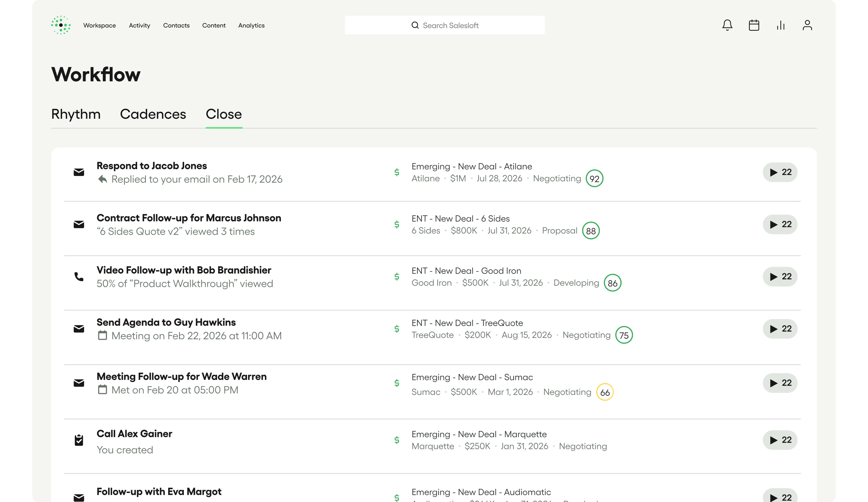Screen dimensions: 868x502
Task: Run the play button for Wade Warren row
Action: click(780, 383)
